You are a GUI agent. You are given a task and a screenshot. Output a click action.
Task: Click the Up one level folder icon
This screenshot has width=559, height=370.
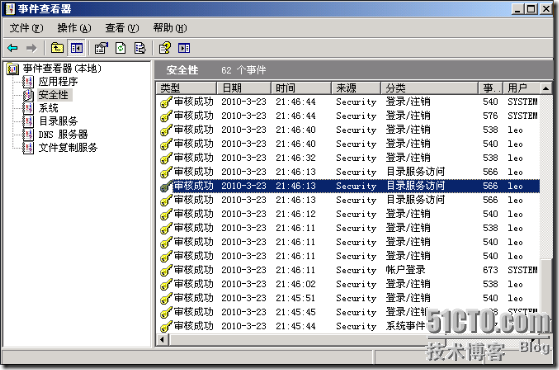pos(57,48)
